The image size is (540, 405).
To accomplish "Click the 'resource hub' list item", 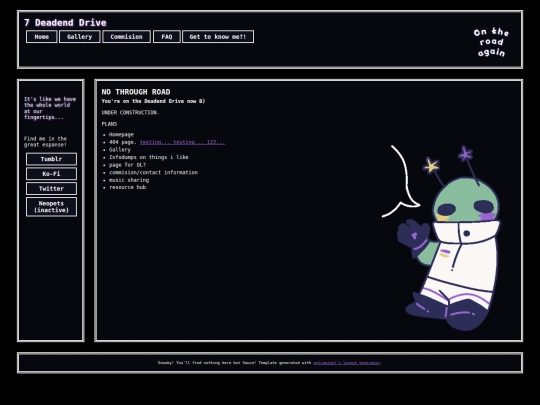I will click(127, 187).
